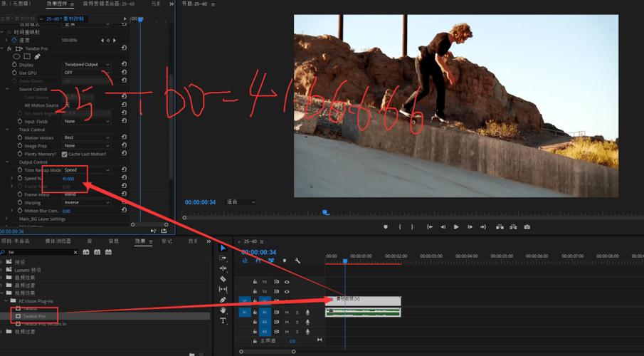Screen dimensions: 644x356
Task: Click the Export Frame camera icon
Action: 527,227
